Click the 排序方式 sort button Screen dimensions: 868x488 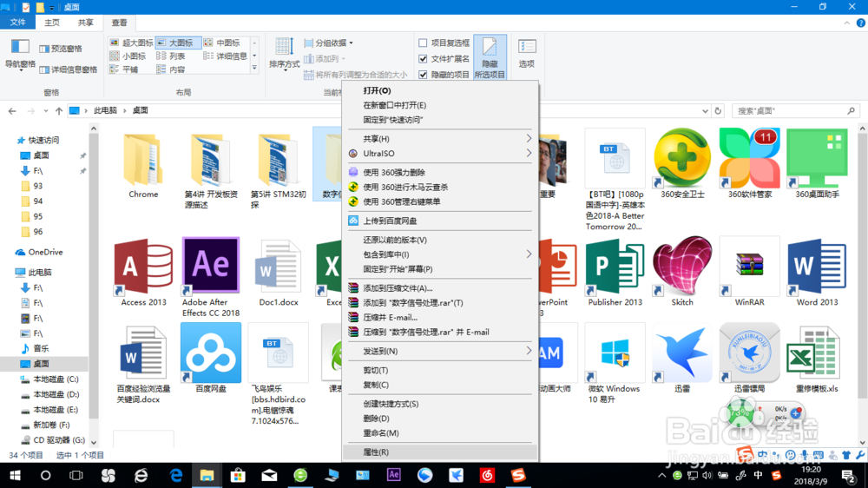tap(284, 56)
